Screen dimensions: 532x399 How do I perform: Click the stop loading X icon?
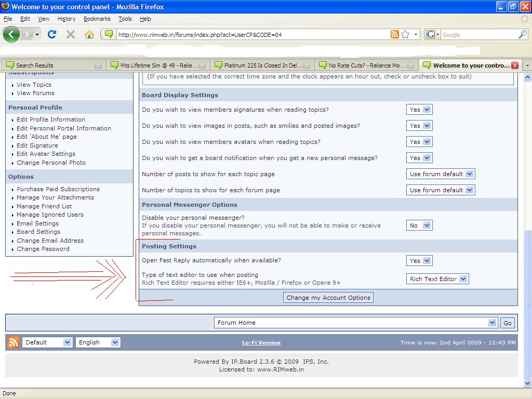tap(71, 34)
